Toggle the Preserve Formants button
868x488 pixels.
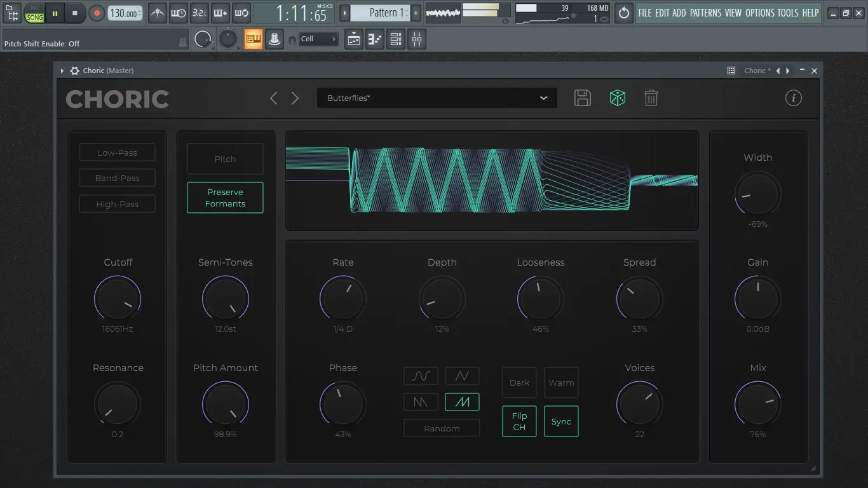click(225, 198)
